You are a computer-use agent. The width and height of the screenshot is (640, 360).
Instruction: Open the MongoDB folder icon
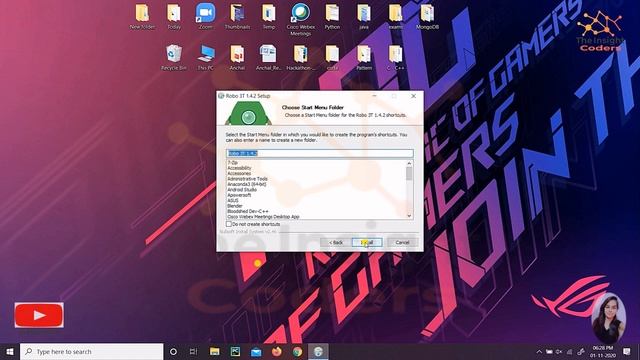click(427, 16)
